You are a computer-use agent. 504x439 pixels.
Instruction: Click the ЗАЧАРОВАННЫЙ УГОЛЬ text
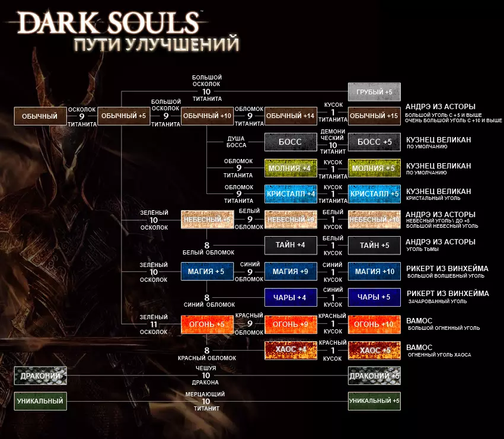438,301
